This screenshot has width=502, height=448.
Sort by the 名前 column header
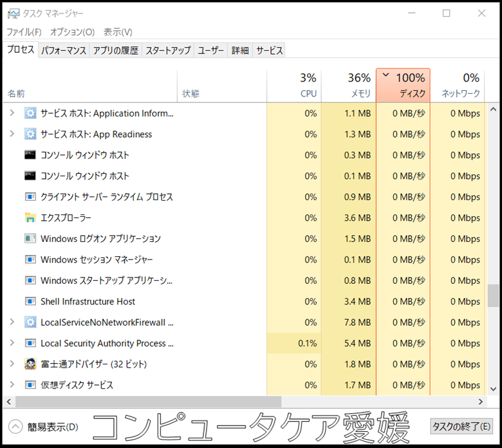(x=90, y=86)
